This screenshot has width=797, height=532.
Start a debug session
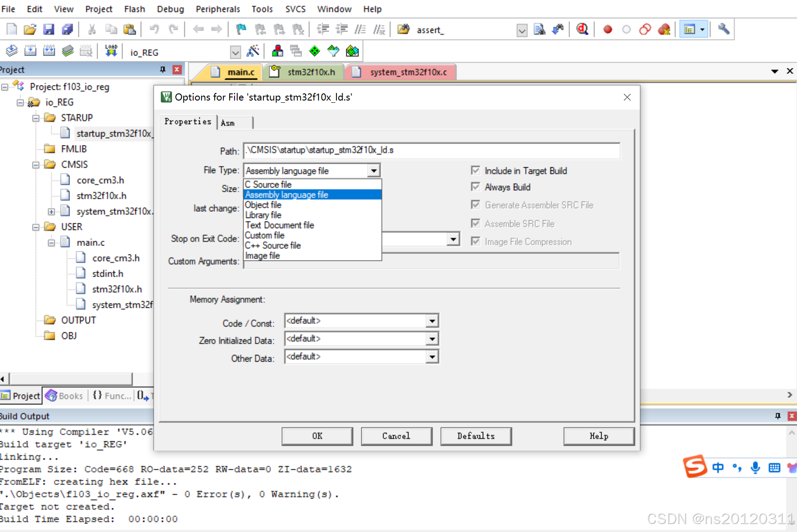[582, 29]
